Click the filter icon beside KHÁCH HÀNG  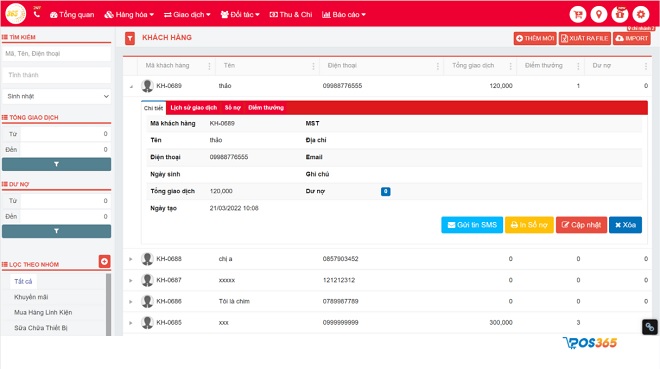tap(130, 38)
